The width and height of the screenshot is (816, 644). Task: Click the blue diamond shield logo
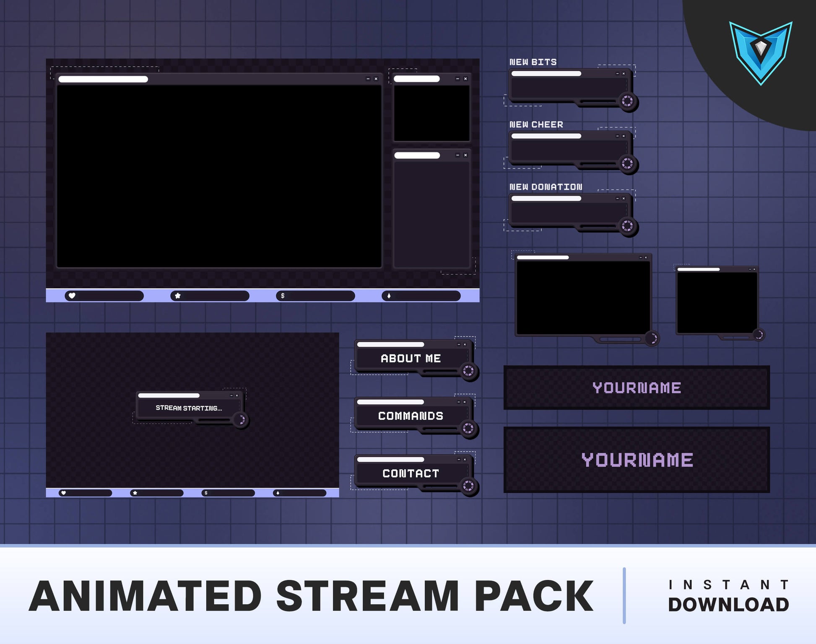click(x=761, y=52)
